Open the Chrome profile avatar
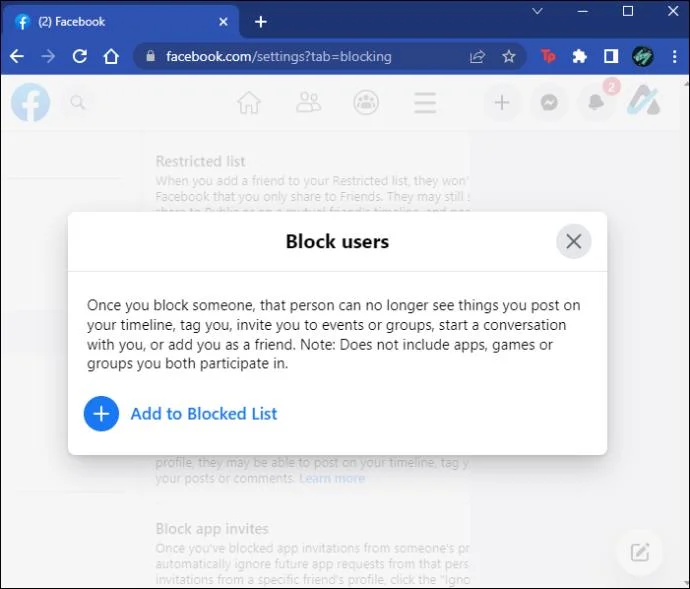 pyautogui.click(x=642, y=56)
